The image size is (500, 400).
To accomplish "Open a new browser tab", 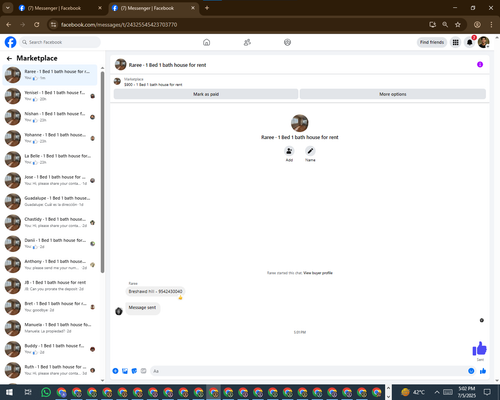I will (x=207, y=8).
